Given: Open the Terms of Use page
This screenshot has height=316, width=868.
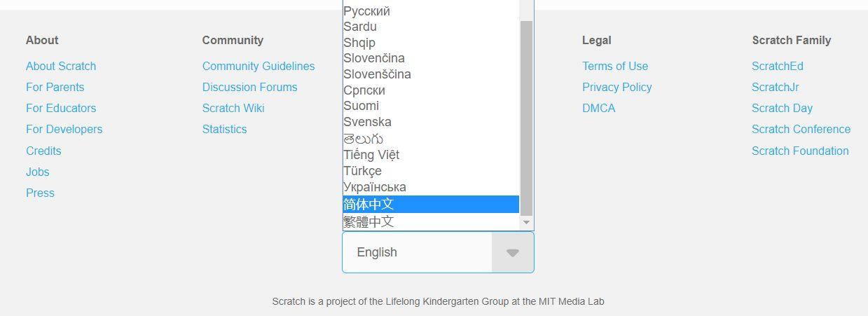Looking at the screenshot, I should coord(615,66).
